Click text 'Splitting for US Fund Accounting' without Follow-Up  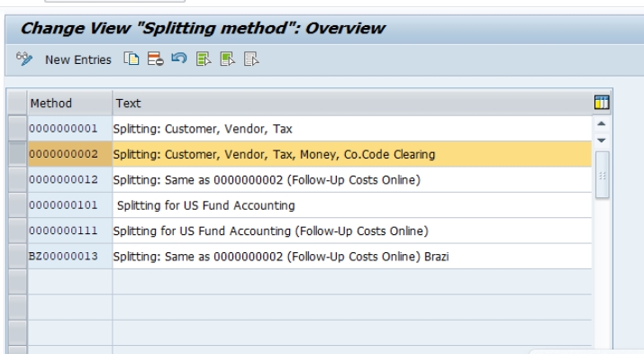[205, 205]
